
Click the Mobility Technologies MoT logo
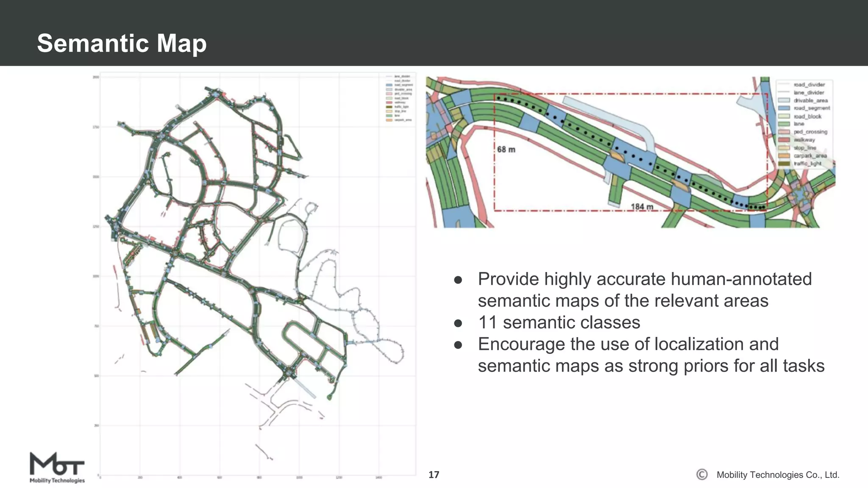[x=57, y=468]
